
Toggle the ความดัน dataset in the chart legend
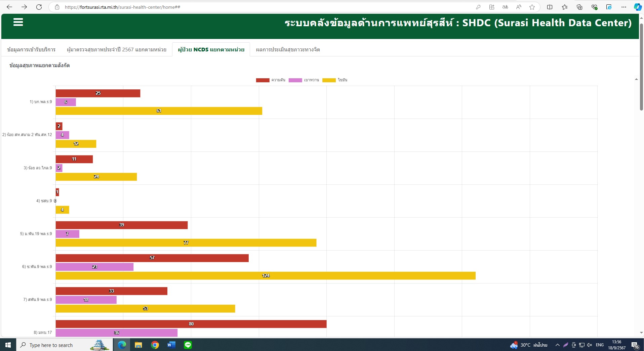point(271,80)
